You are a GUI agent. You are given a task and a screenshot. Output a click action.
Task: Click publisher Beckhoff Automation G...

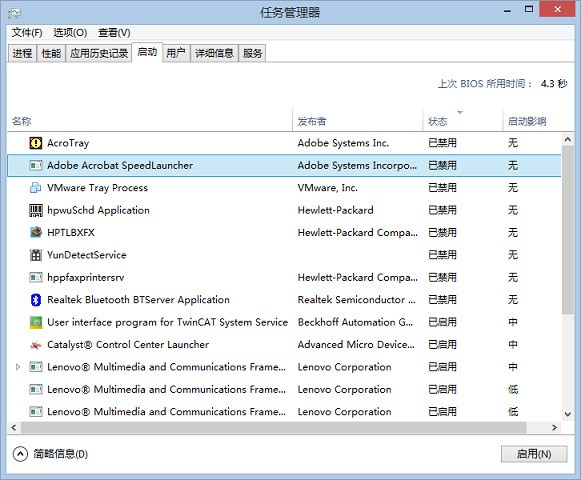tap(355, 322)
